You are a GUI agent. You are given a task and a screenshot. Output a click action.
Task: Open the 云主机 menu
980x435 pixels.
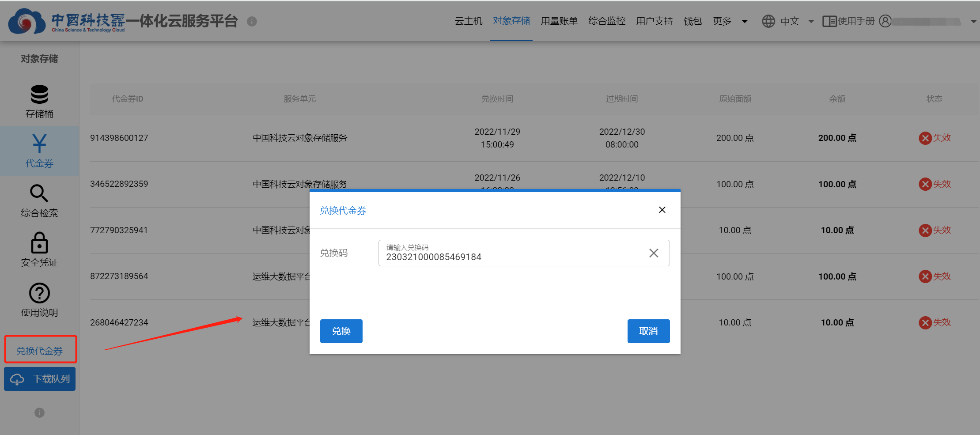pyautogui.click(x=469, y=21)
